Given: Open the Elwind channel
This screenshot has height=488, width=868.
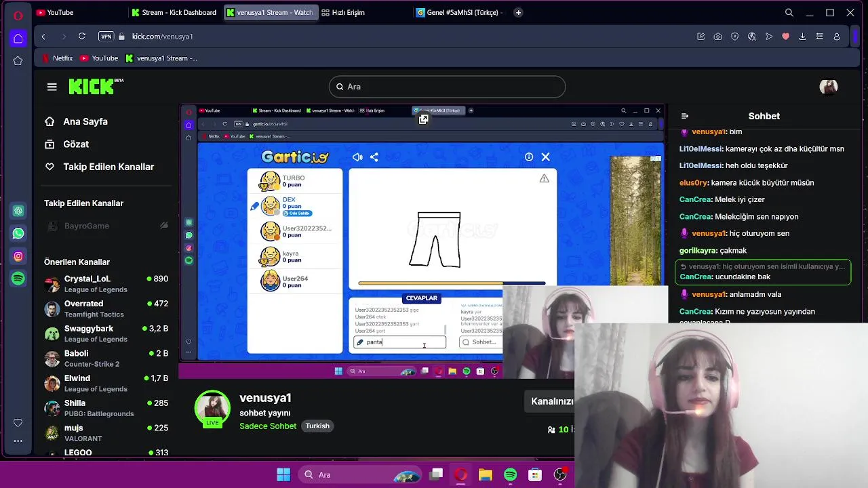Looking at the screenshot, I should coord(106,384).
